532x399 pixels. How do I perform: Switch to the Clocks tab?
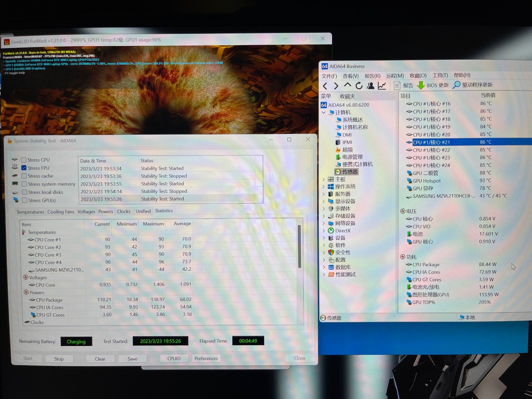(124, 211)
